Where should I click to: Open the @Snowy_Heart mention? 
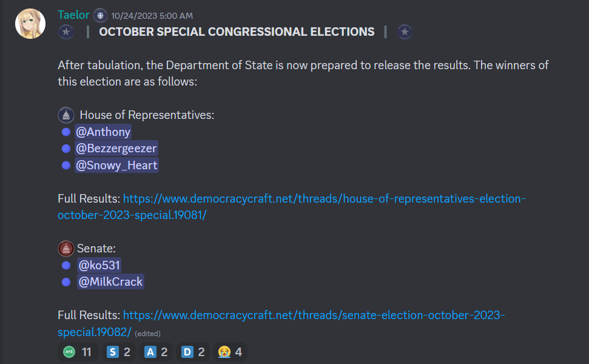(x=116, y=165)
